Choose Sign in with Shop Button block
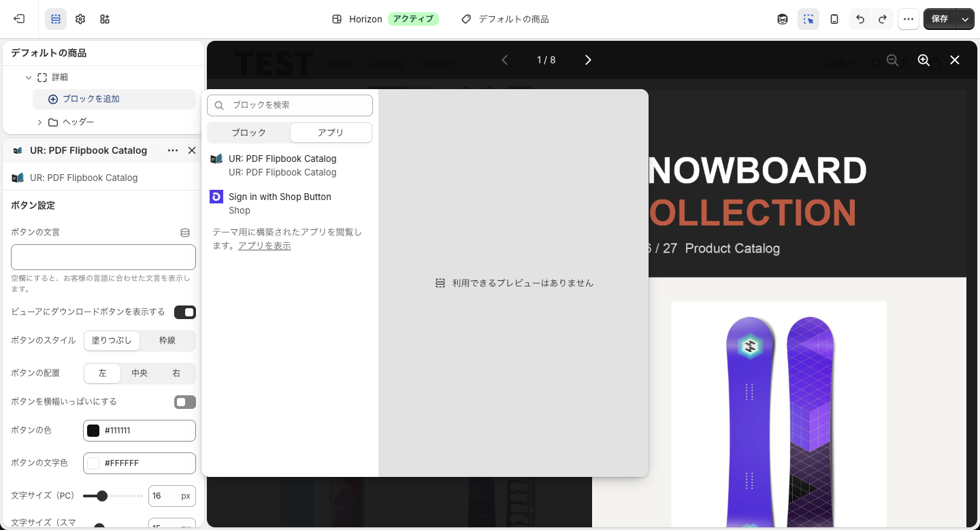980x530 pixels. tap(290, 203)
